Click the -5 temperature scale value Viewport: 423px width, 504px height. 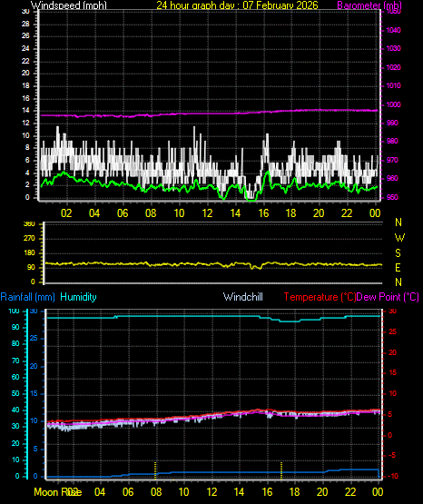click(392, 456)
